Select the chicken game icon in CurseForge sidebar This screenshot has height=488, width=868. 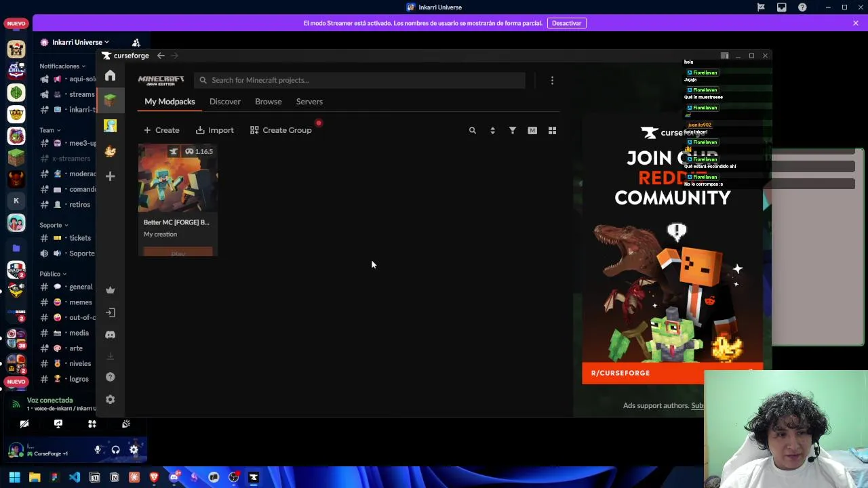tap(111, 151)
